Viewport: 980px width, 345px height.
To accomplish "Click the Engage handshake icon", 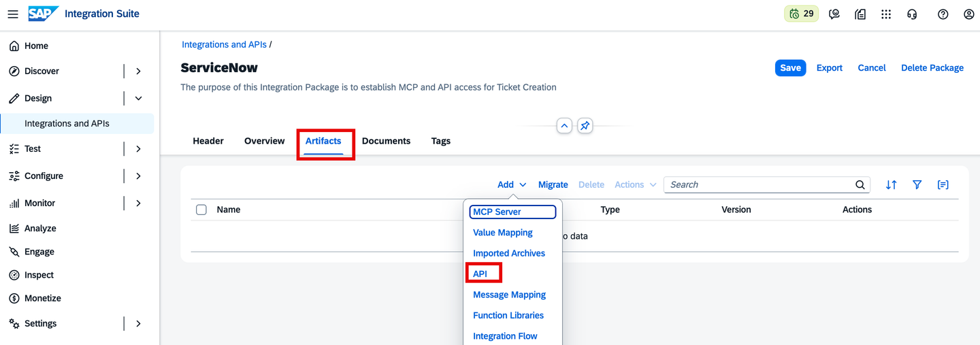I will [14, 251].
